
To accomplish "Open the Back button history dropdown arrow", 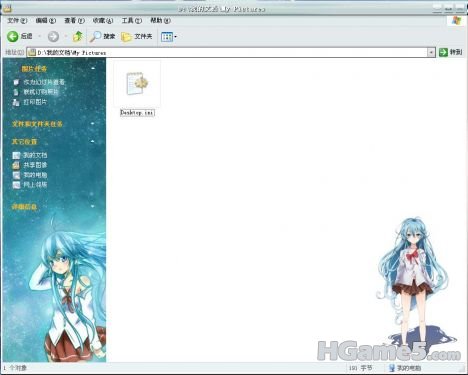I will point(39,36).
